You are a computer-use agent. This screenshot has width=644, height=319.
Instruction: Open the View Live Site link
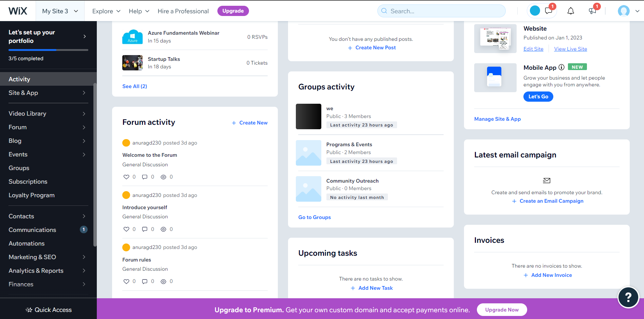(571, 49)
